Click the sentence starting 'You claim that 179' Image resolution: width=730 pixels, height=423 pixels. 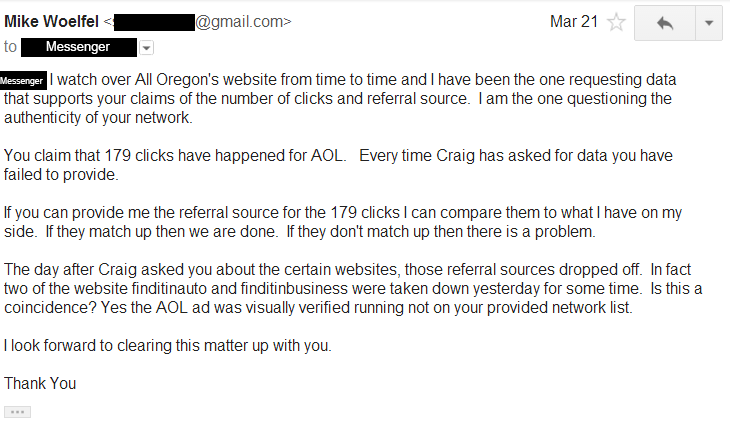point(175,155)
